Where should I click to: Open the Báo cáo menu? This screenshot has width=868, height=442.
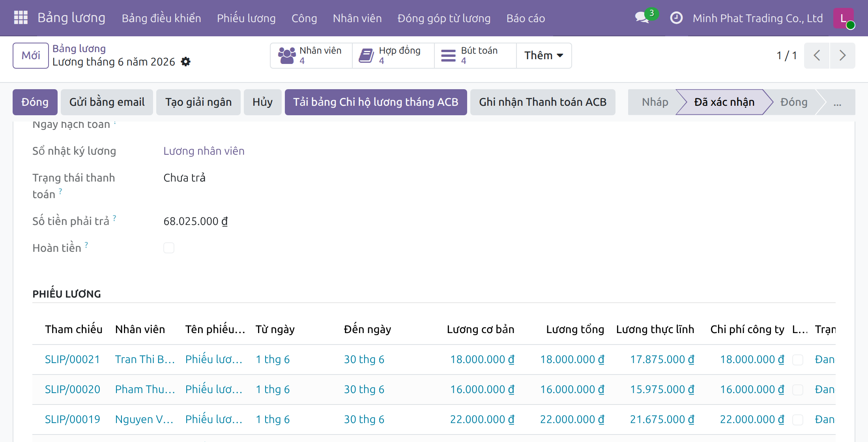coord(526,18)
